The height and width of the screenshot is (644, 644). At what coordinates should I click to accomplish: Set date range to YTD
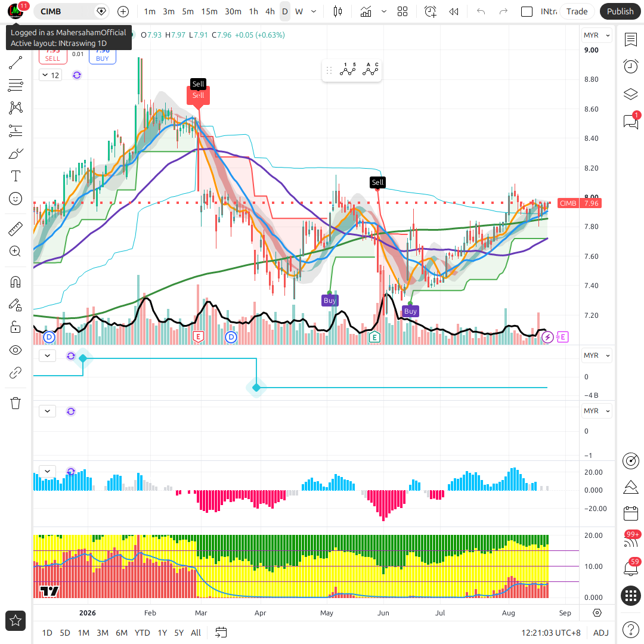(x=142, y=633)
